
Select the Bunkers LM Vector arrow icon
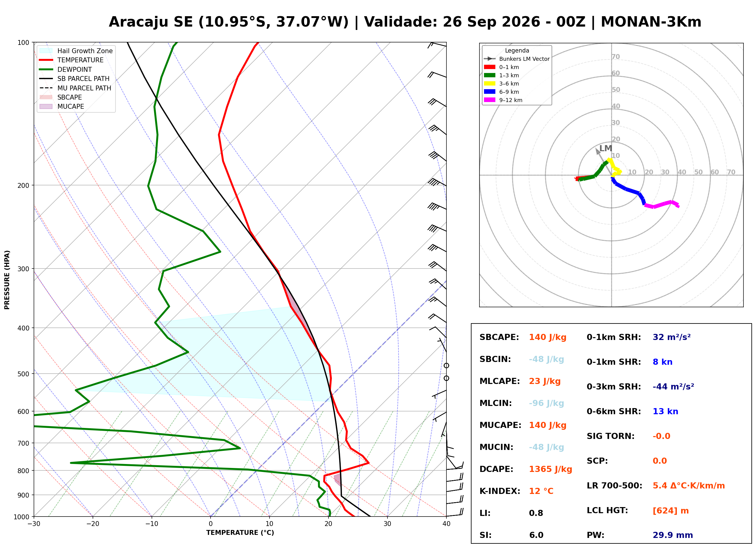489,59
